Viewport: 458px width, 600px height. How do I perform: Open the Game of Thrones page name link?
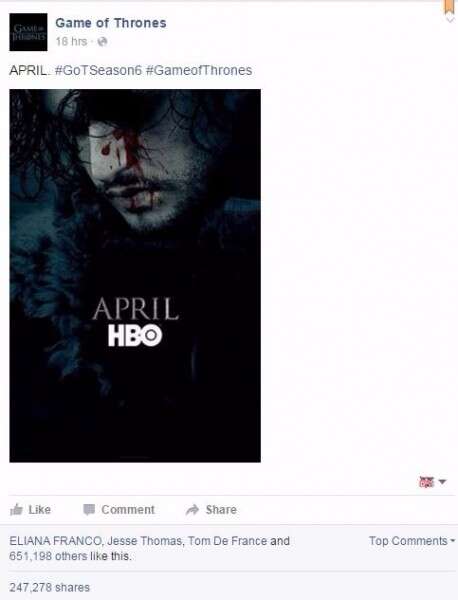(x=111, y=23)
